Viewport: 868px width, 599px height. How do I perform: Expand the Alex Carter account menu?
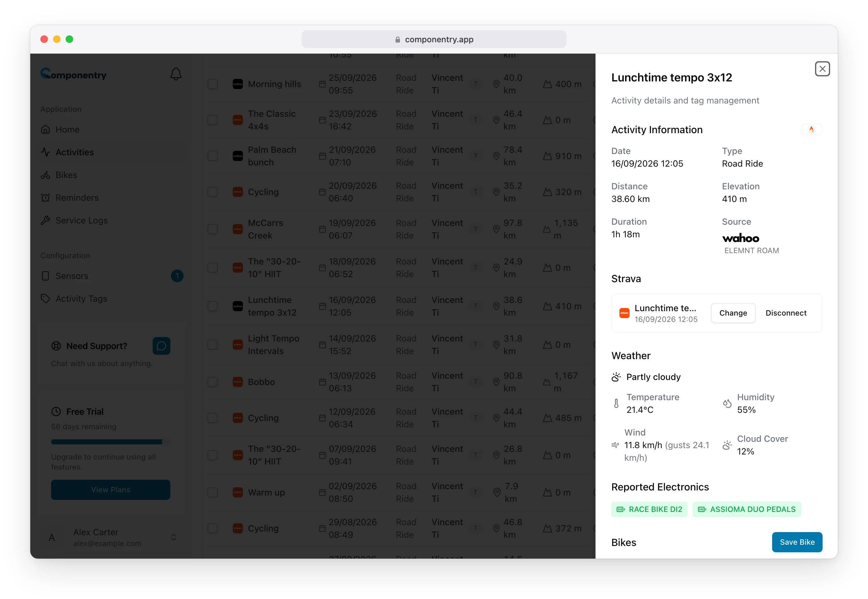click(x=111, y=537)
